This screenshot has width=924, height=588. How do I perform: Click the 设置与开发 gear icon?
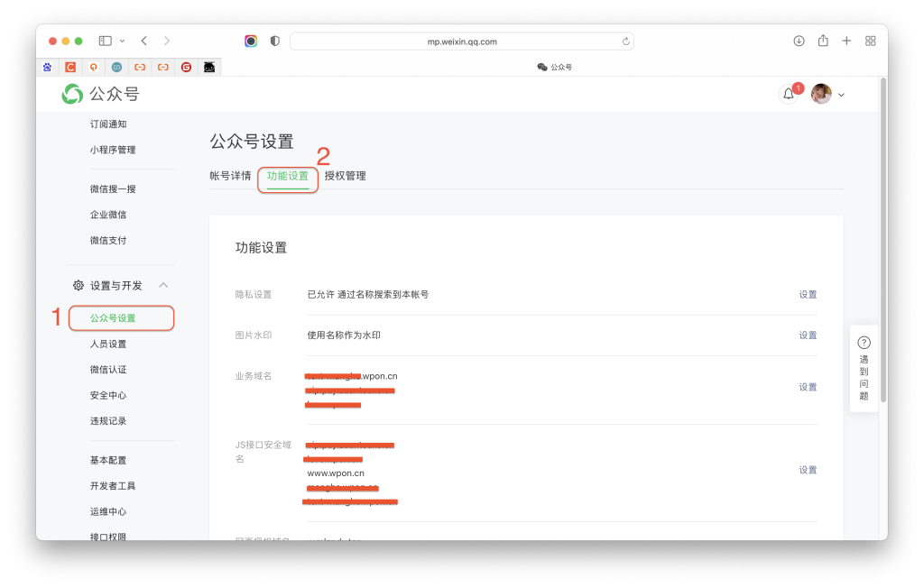79,286
